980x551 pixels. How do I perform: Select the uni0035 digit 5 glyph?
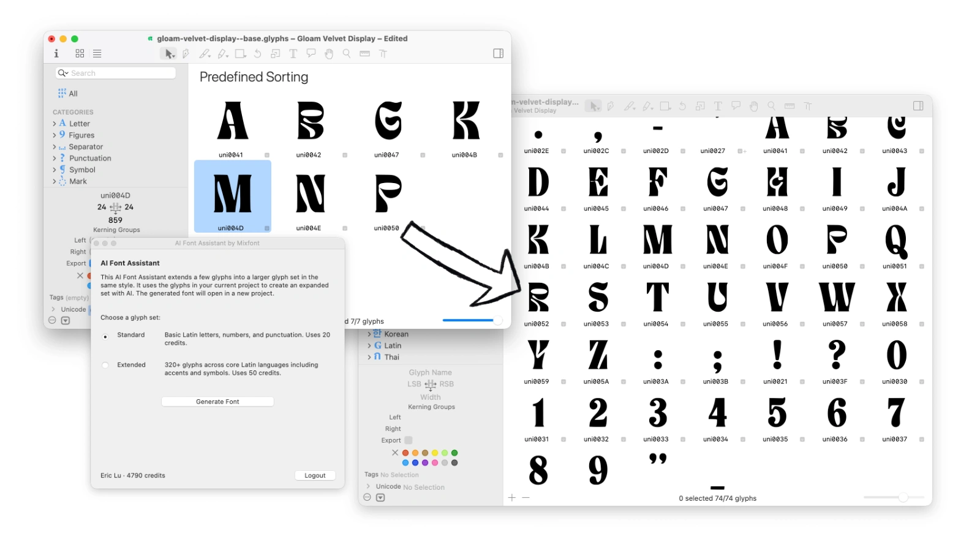(x=777, y=418)
